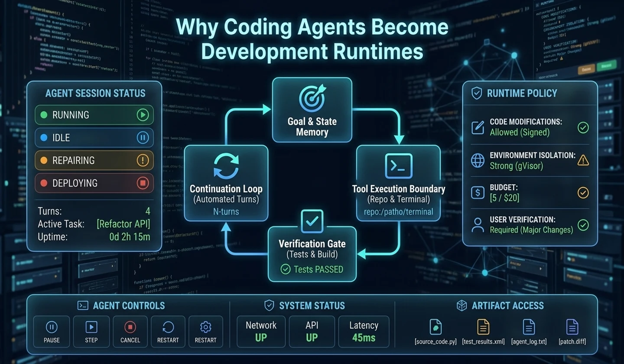Screen dimensions: 624x364
Task: Toggle the green check for Code Modifications
Action: coord(583,127)
